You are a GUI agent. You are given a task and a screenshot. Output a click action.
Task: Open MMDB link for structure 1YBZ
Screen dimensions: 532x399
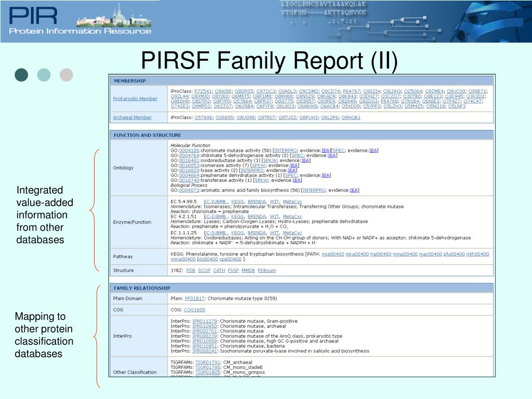[248, 271]
